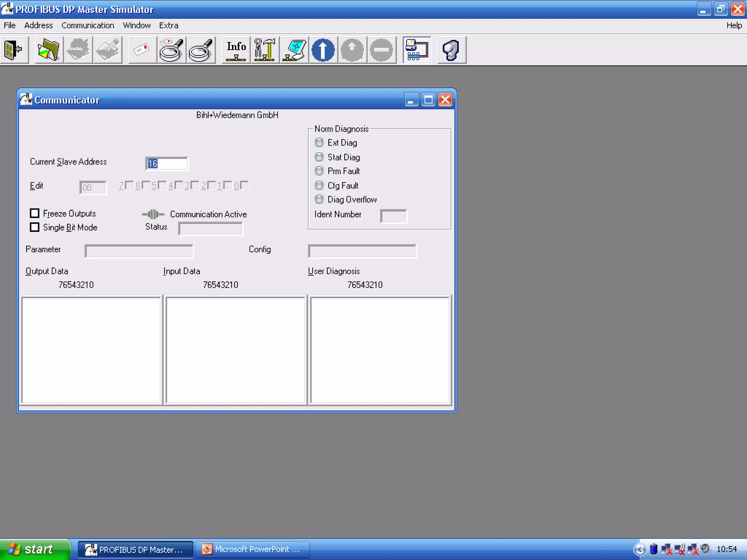The width and height of the screenshot is (747, 560).
Task: Click the Current Slave Address field
Action: click(167, 163)
